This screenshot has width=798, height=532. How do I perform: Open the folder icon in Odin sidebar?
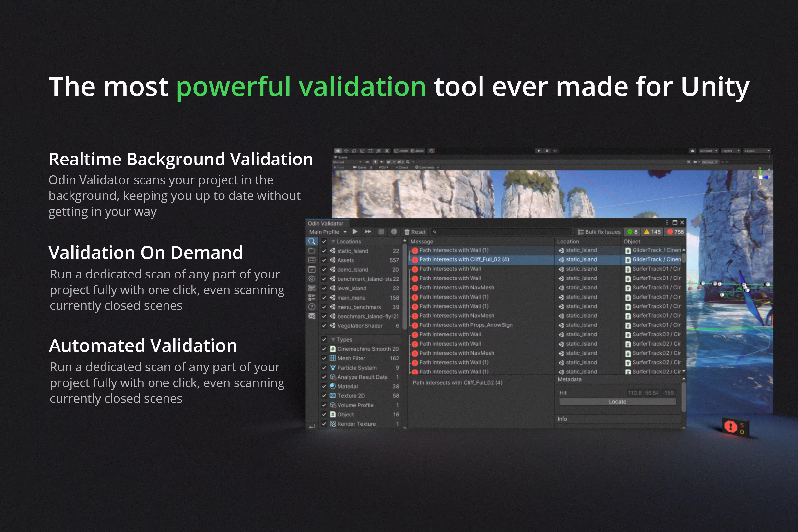coord(311,251)
